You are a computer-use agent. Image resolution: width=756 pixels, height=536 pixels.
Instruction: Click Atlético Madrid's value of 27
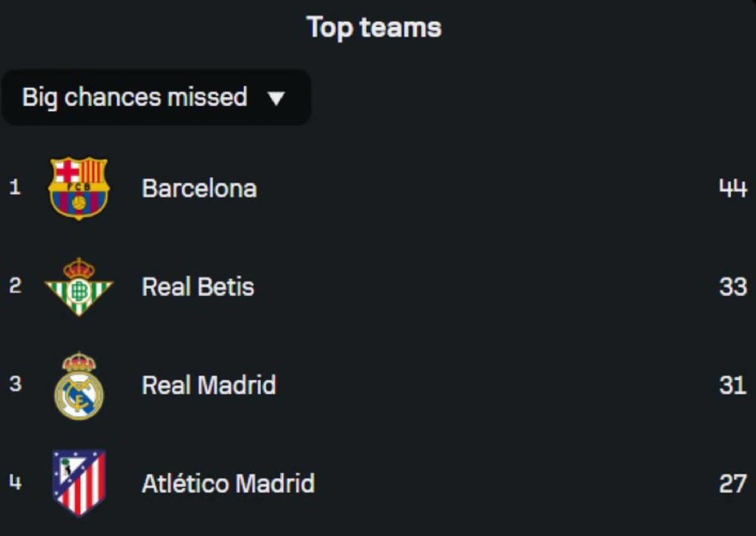tap(733, 483)
